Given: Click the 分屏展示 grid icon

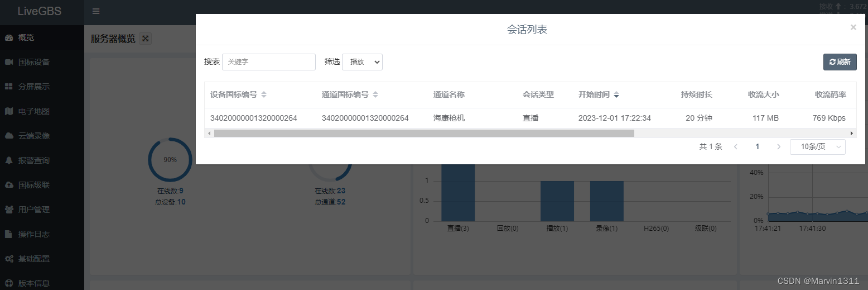Looking at the screenshot, I should point(9,87).
